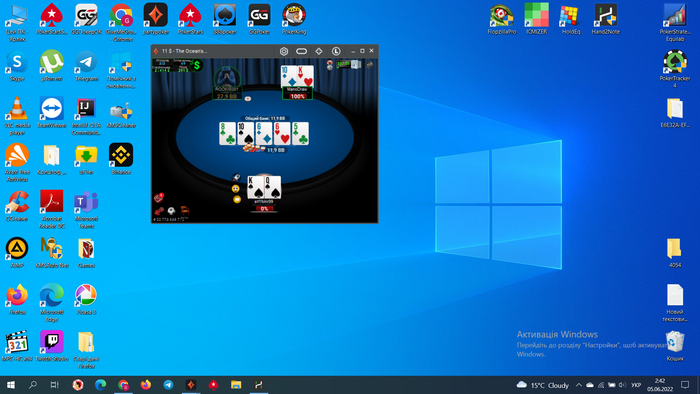Open the Windows Start menu
This screenshot has width=700, height=394.
11,385
